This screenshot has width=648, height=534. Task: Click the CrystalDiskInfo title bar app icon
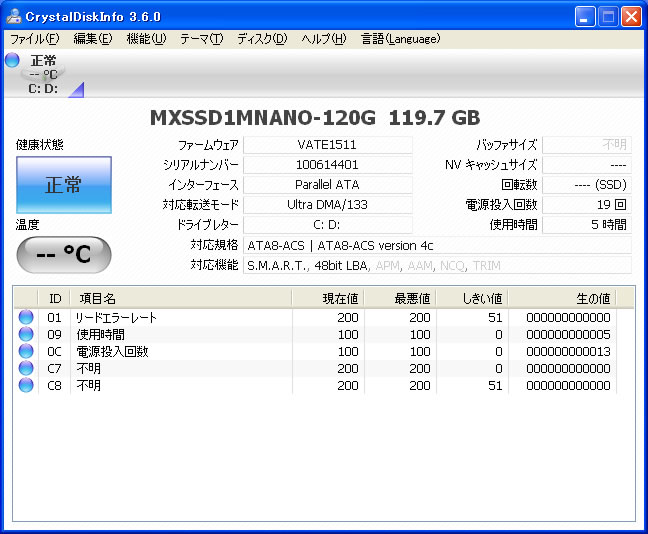coord(14,17)
